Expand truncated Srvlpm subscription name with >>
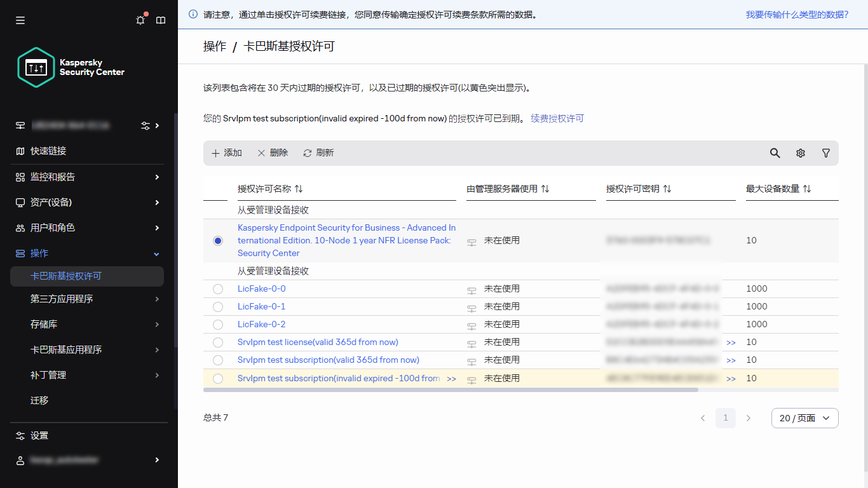868x488 pixels. pos(451,378)
